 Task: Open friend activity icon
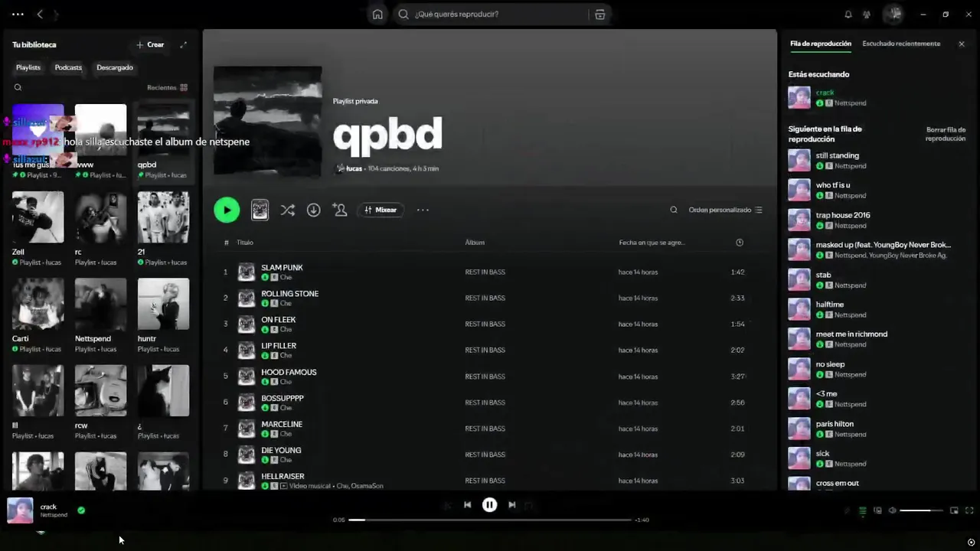(x=867, y=14)
